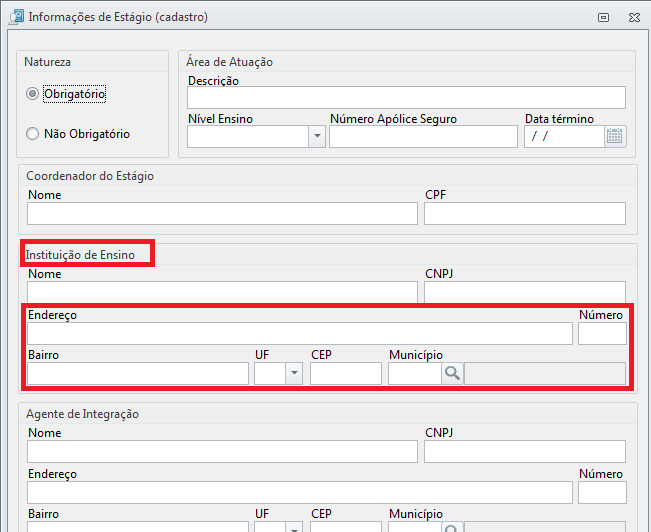Open the Data término calendar picker
The image size is (651, 532).
coord(615,136)
